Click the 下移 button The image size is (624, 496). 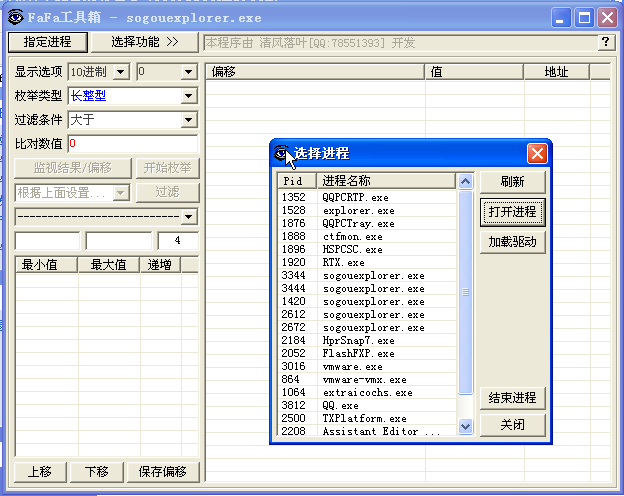(97, 472)
